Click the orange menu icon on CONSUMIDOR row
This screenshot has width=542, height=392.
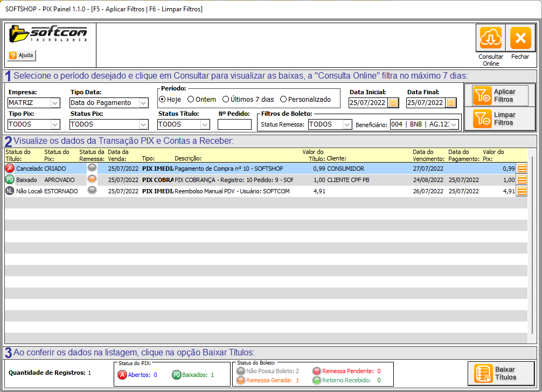(x=522, y=169)
